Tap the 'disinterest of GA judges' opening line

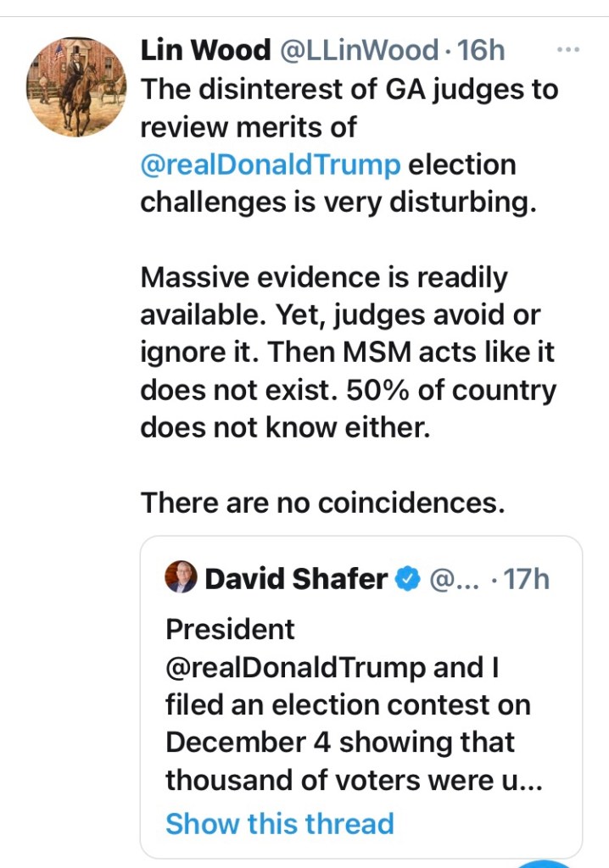pyautogui.click(x=349, y=88)
